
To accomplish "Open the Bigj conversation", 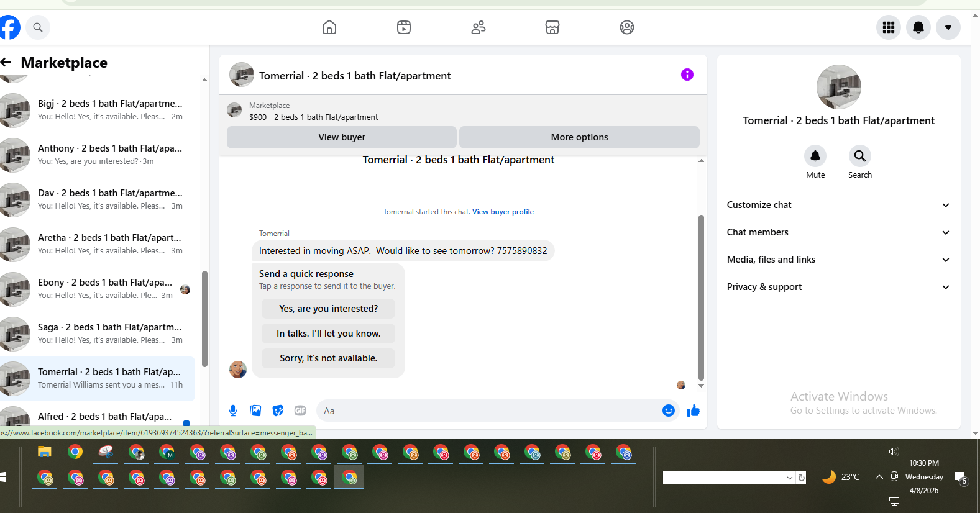I will pos(98,110).
